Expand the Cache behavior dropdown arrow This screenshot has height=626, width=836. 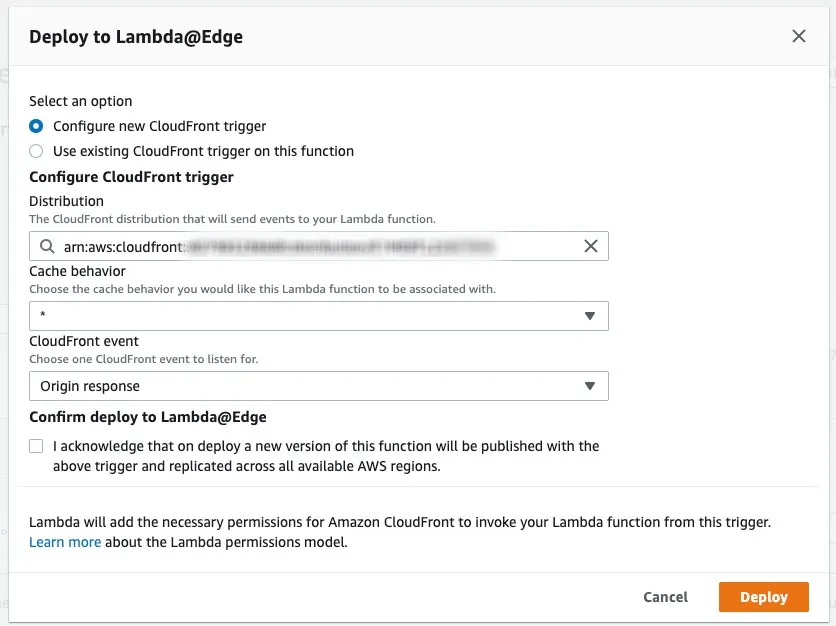click(x=590, y=316)
